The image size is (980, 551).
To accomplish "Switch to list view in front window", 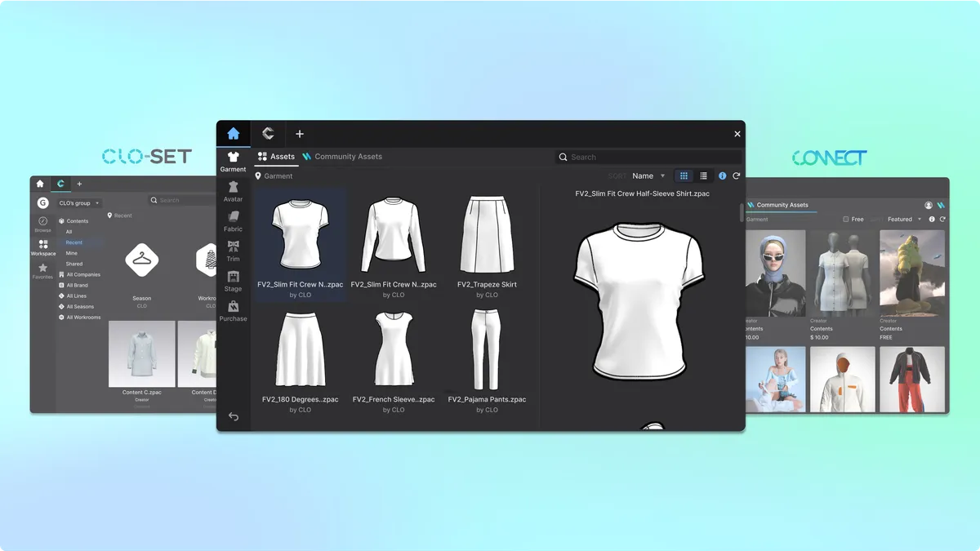I will (x=703, y=176).
